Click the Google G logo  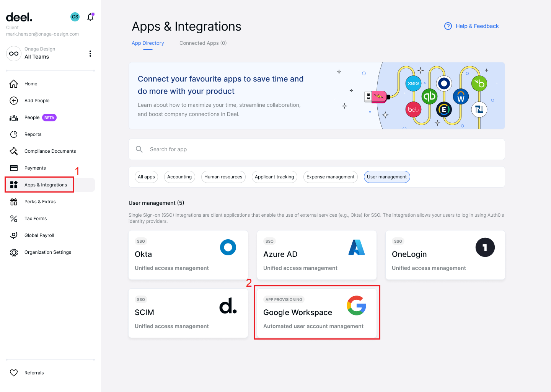357,305
